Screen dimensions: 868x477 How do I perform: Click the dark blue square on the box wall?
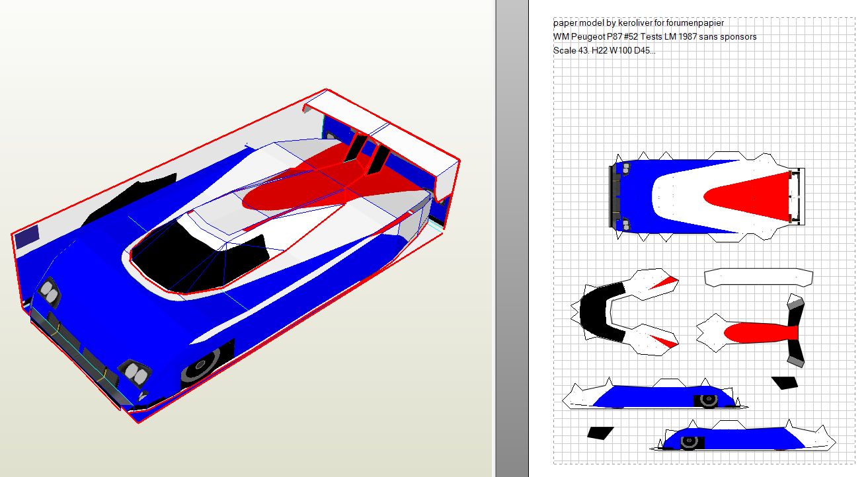tap(27, 236)
